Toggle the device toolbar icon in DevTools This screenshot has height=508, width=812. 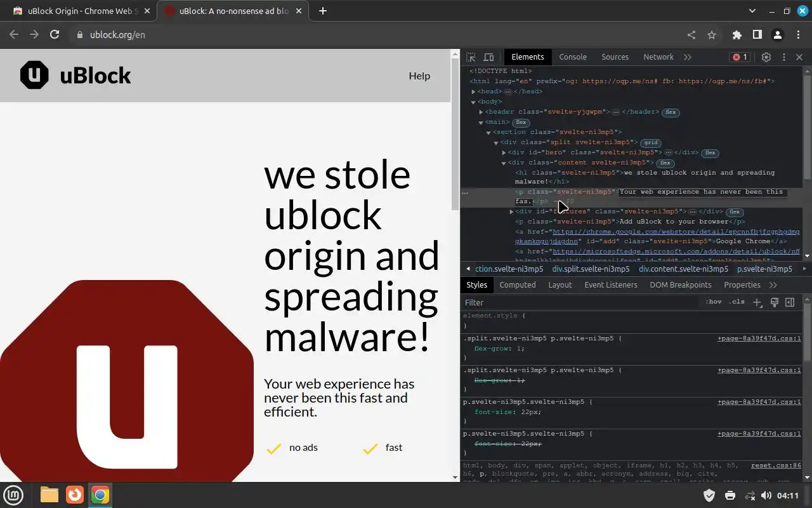click(488, 57)
